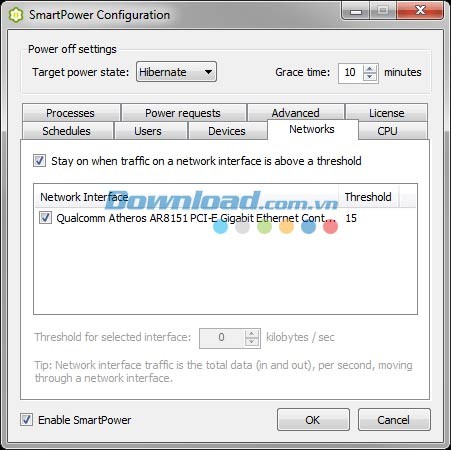Open the Users tab

[150, 131]
